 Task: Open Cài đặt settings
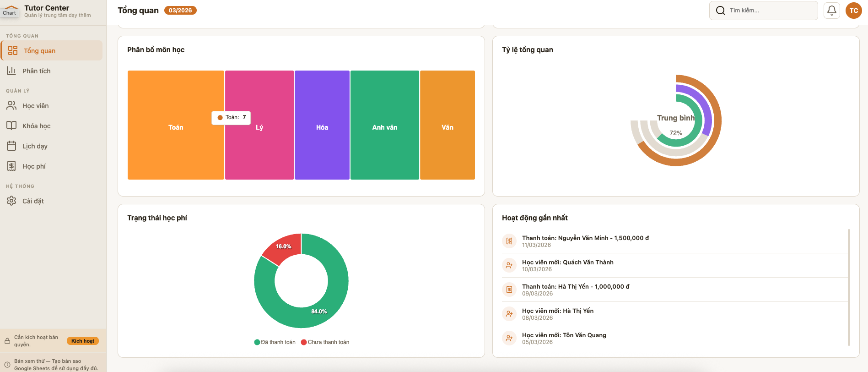click(x=33, y=201)
